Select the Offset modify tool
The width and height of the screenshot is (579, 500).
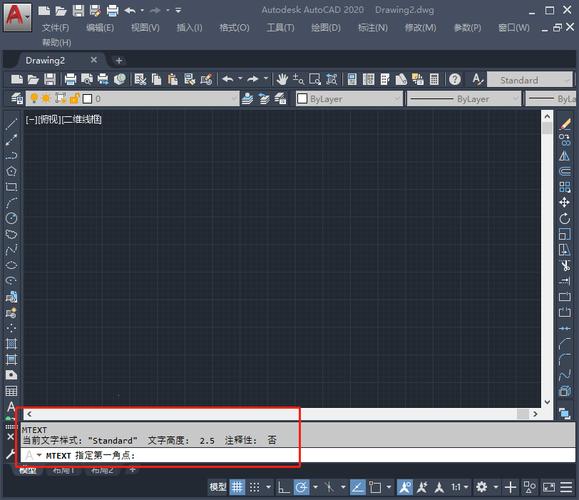(565, 171)
